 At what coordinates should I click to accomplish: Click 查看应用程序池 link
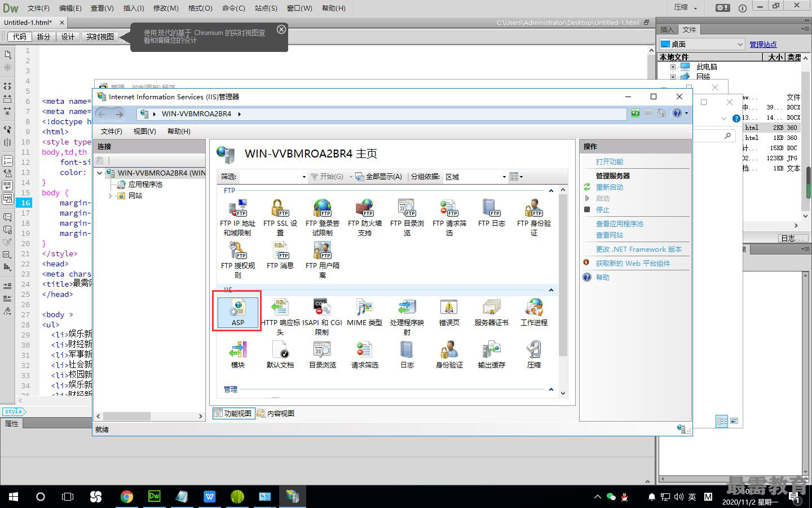point(620,224)
